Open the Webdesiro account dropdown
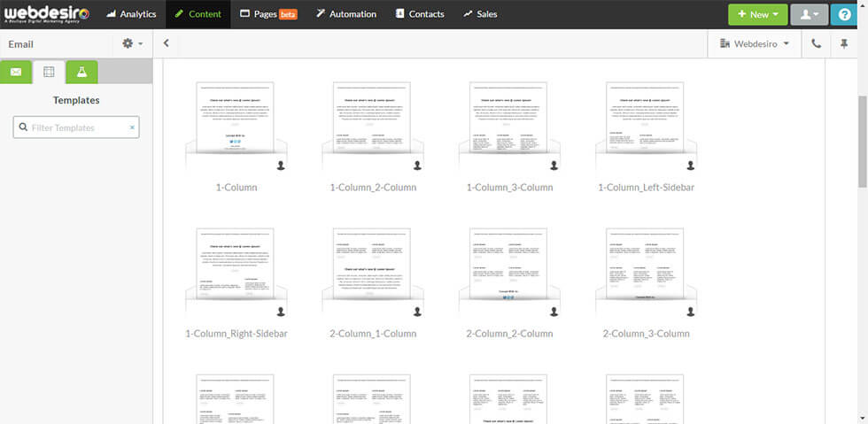 [x=755, y=43]
